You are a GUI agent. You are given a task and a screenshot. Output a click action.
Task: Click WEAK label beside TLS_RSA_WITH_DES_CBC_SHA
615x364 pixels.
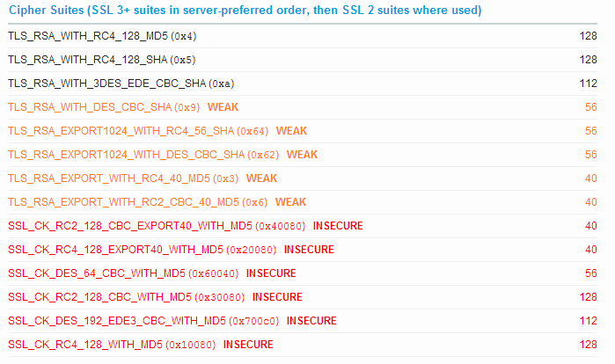(223, 107)
